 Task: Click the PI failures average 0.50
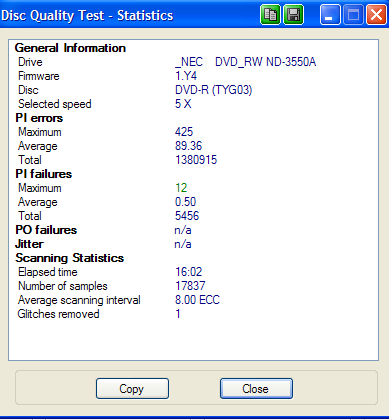(186, 202)
